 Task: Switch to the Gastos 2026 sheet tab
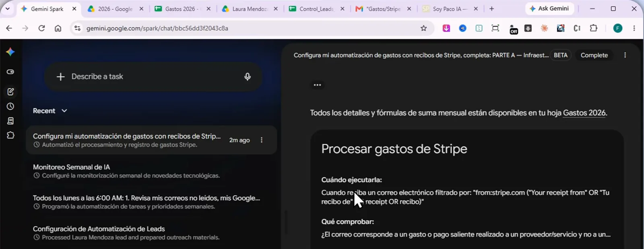(x=182, y=9)
